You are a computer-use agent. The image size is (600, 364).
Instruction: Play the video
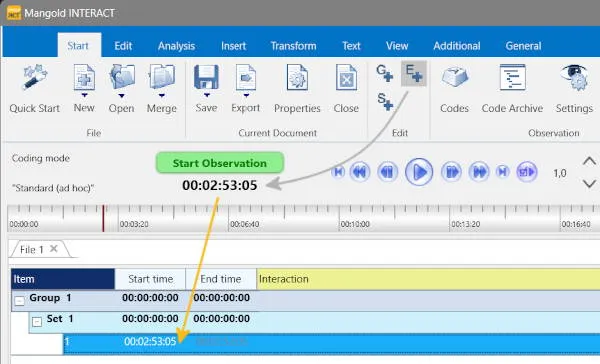[419, 172]
